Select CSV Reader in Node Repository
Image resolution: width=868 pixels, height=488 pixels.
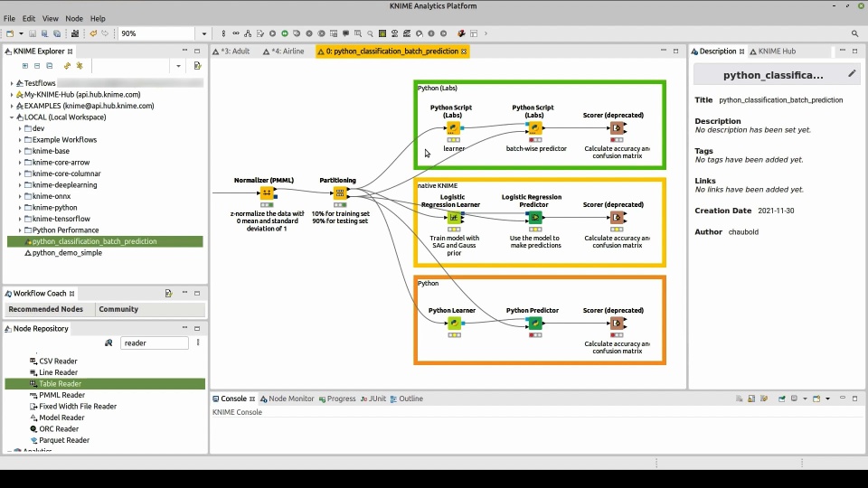[52, 361]
